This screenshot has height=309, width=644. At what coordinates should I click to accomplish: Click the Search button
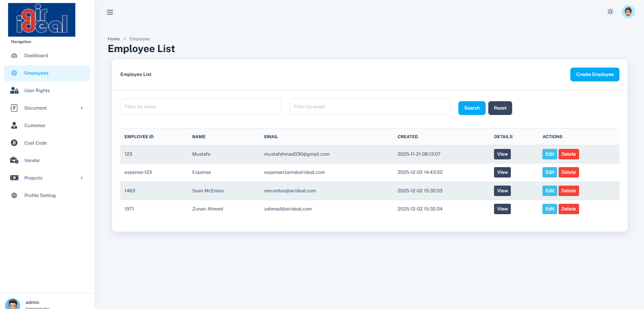pos(472,108)
